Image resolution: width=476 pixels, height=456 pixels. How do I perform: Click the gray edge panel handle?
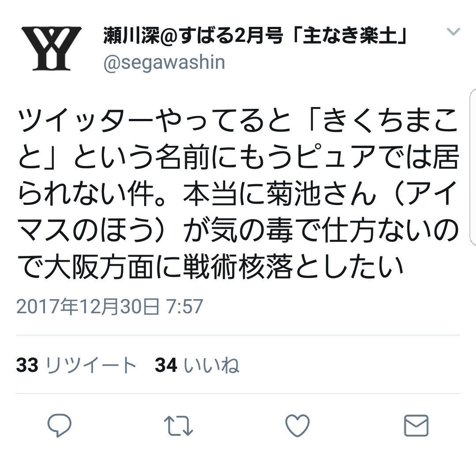473,167
